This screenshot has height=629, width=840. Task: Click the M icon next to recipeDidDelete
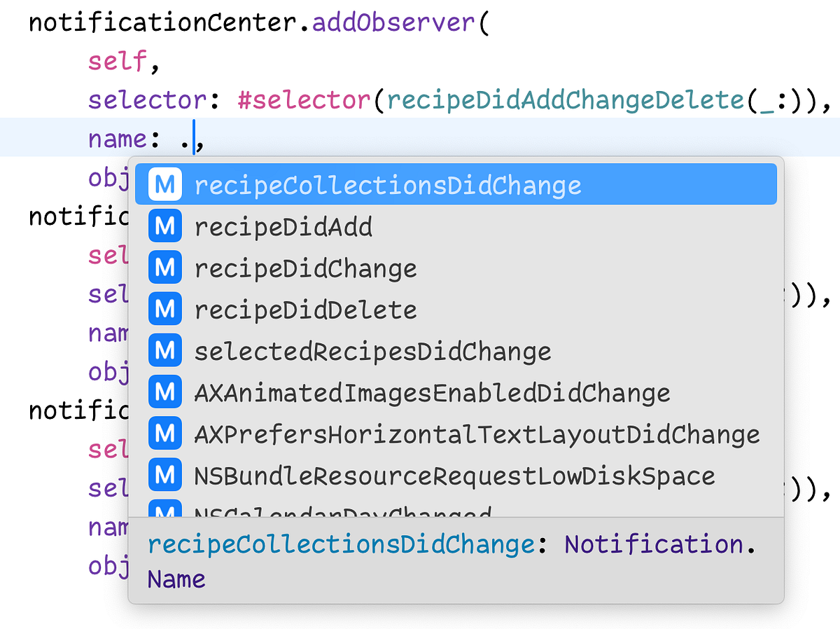[164, 308]
